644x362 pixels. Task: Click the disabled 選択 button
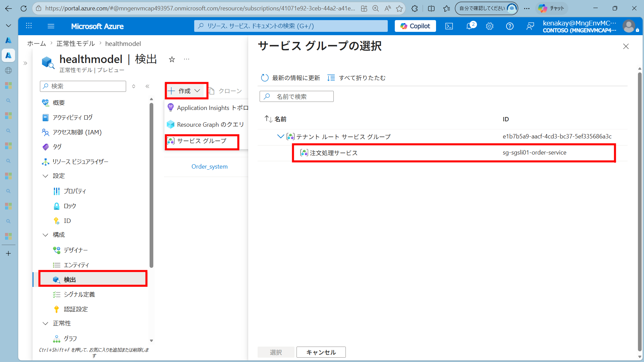[276, 352]
